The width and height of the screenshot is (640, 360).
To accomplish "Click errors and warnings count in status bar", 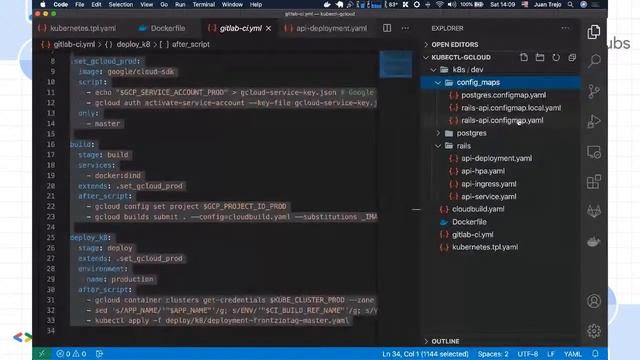I will [71, 353].
